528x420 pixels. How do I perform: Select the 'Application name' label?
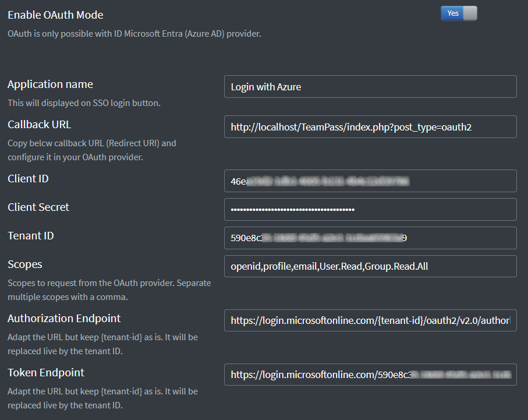coord(50,84)
